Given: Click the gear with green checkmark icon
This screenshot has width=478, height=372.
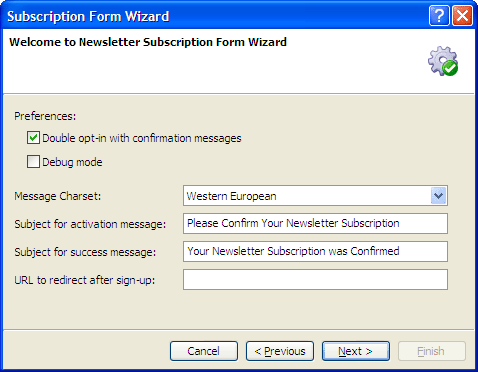Looking at the screenshot, I should tap(443, 61).
